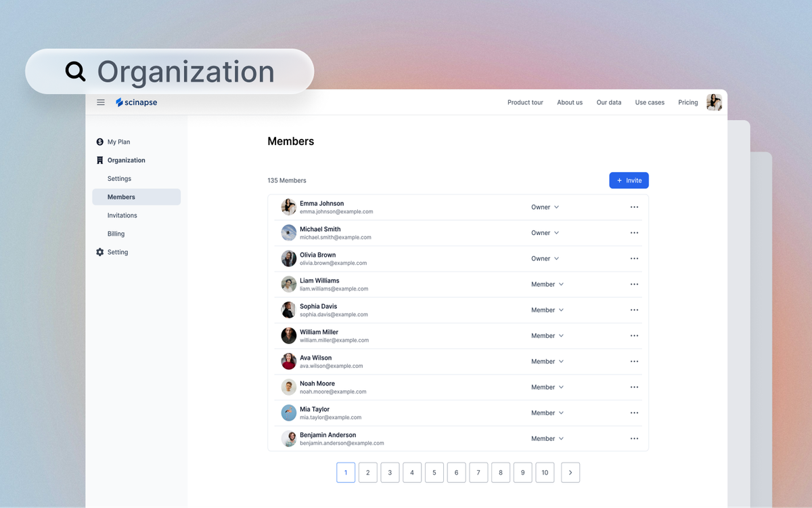Open Liam Williams's Member role dropdown
812x508 pixels.
(x=547, y=284)
